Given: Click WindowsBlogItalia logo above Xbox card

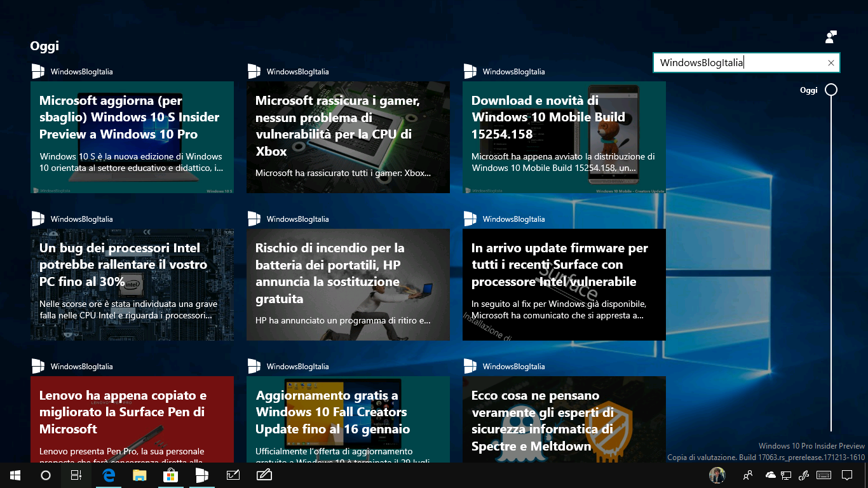Looking at the screenshot, I should pos(254,71).
